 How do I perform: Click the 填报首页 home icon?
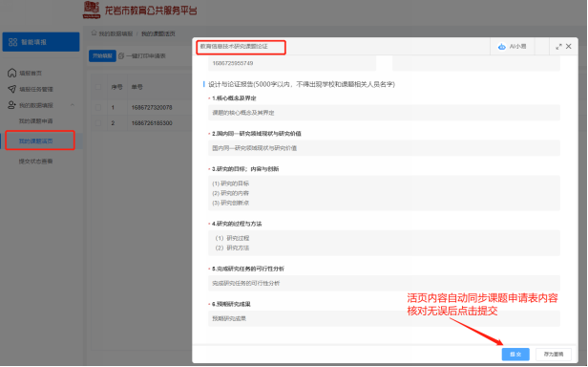point(12,73)
